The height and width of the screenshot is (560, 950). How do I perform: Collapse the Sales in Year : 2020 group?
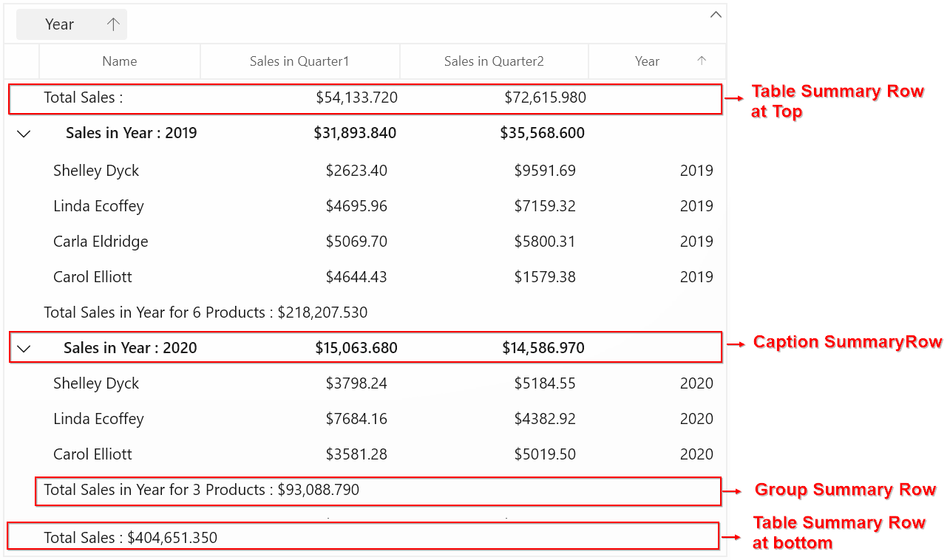pyautogui.click(x=24, y=349)
